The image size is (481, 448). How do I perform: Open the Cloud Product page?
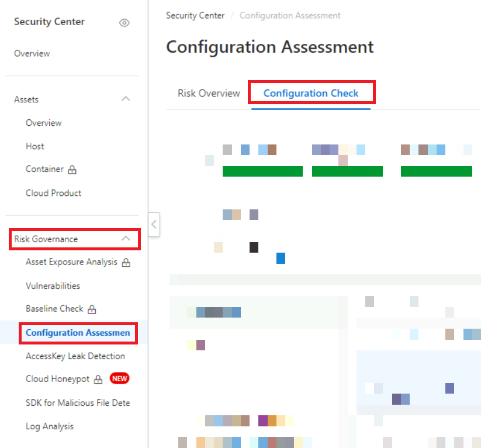53,193
